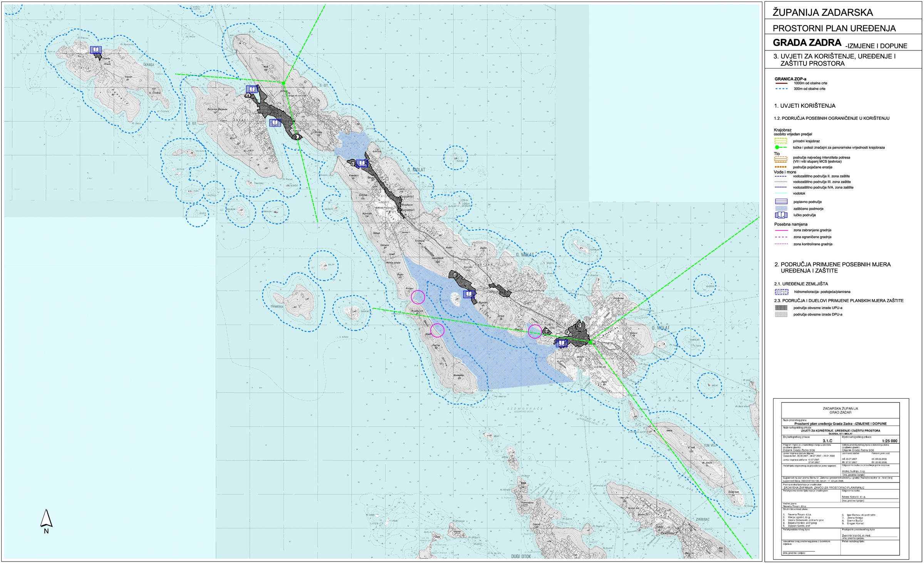This screenshot has height=563, width=924.
Task: Click the 'ZVERINAC' island label
Action: tap(703, 520)
